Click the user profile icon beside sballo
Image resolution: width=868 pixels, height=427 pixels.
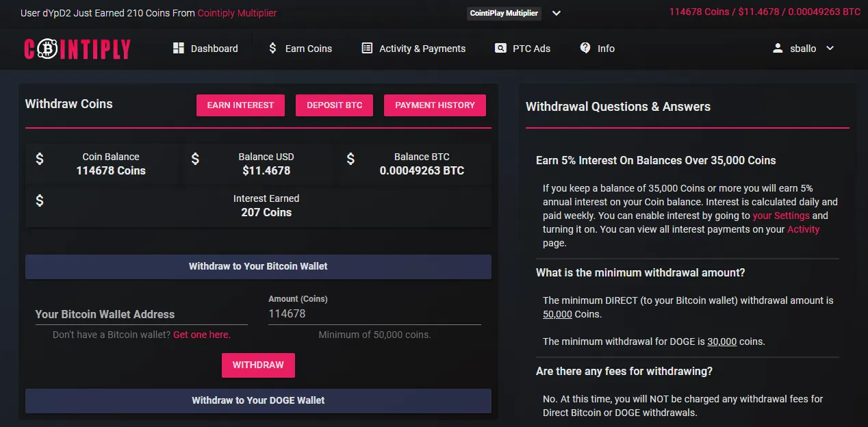tap(778, 49)
